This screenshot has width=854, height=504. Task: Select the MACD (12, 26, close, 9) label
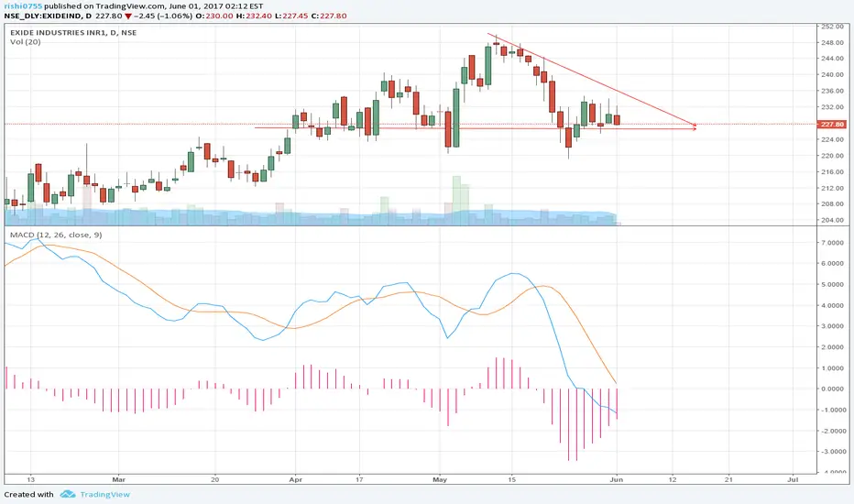coord(56,235)
